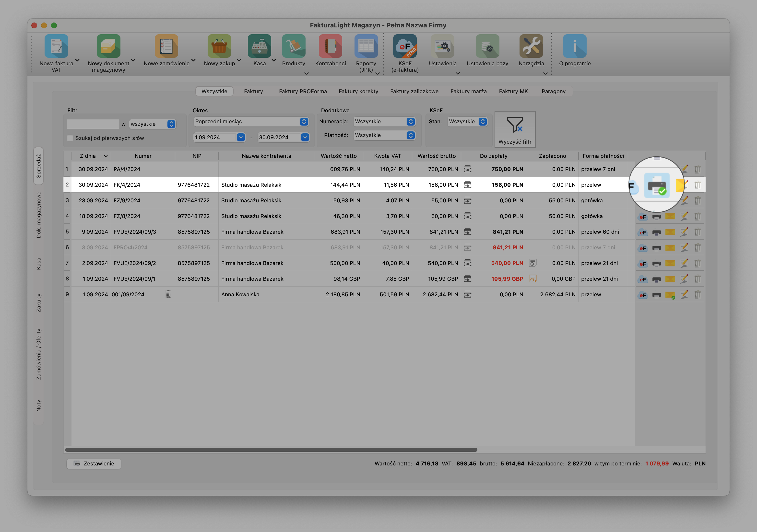Click pencil edit icon for FVUE/2024/09/2 row
The image size is (757, 532).
(x=684, y=263)
